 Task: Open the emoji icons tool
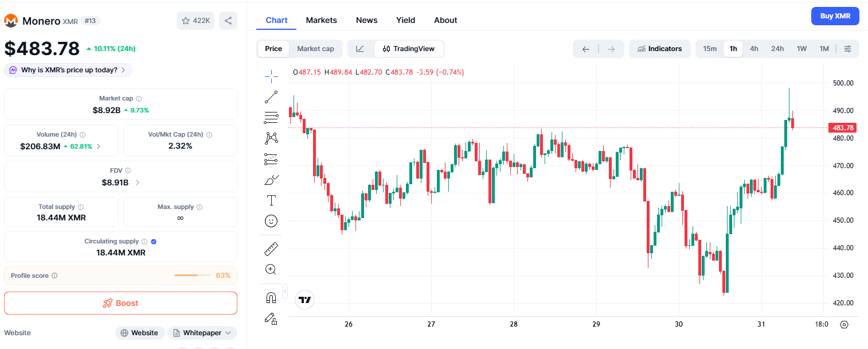point(271,220)
